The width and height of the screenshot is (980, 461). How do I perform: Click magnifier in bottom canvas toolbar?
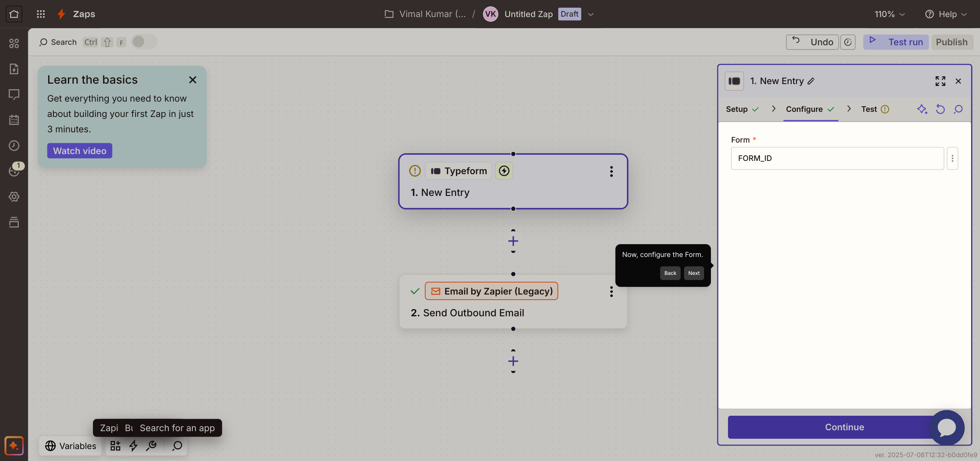pyautogui.click(x=177, y=446)
